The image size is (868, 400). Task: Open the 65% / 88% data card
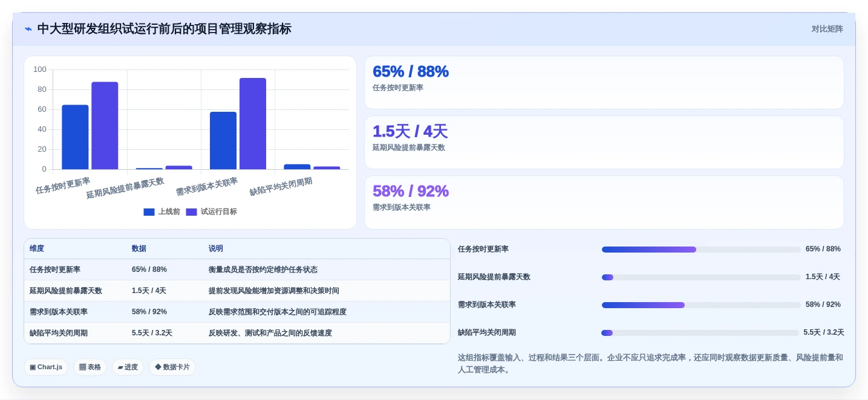(604, 82)
